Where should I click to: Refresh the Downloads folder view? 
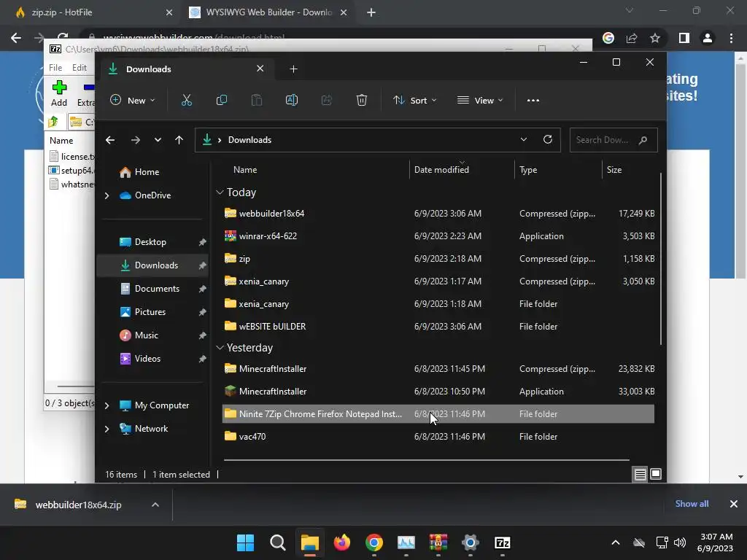click(548, 139)
